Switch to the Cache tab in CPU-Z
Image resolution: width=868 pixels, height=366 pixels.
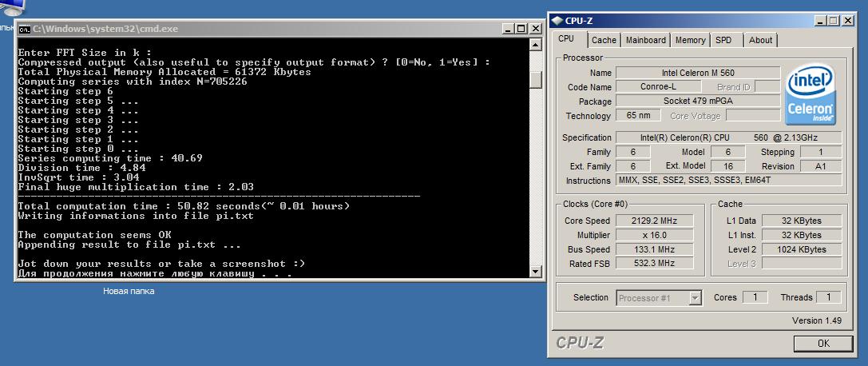click(604, 40)
